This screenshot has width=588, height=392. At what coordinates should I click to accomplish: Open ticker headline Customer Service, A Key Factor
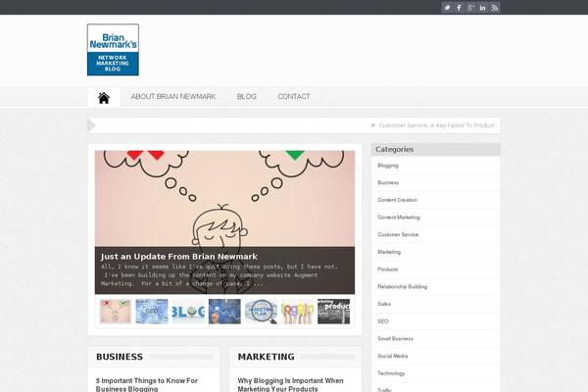(436, 125)
